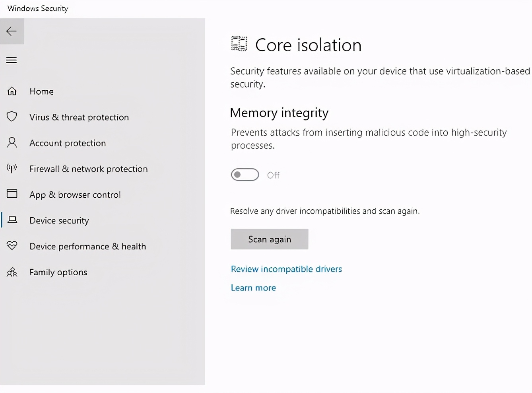Click the Family options people icon
This screenshot has height=393, width=532.
(x=12, y=272)
